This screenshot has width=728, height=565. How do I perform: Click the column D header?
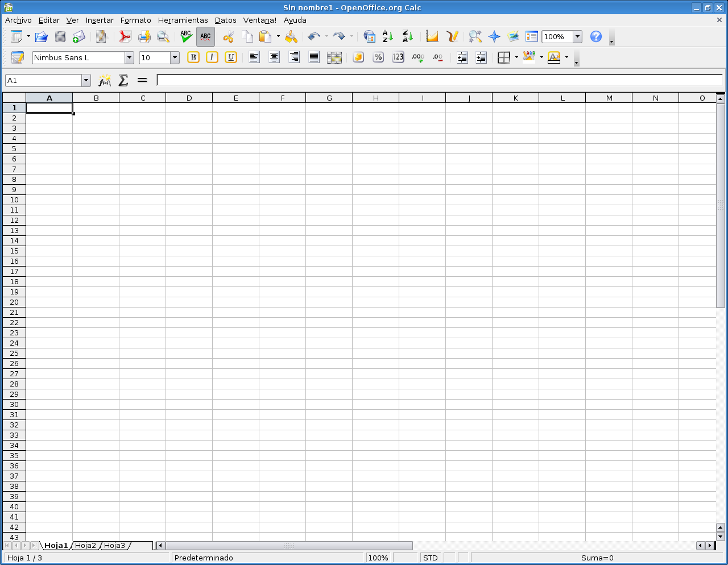[x=189, y=98]
